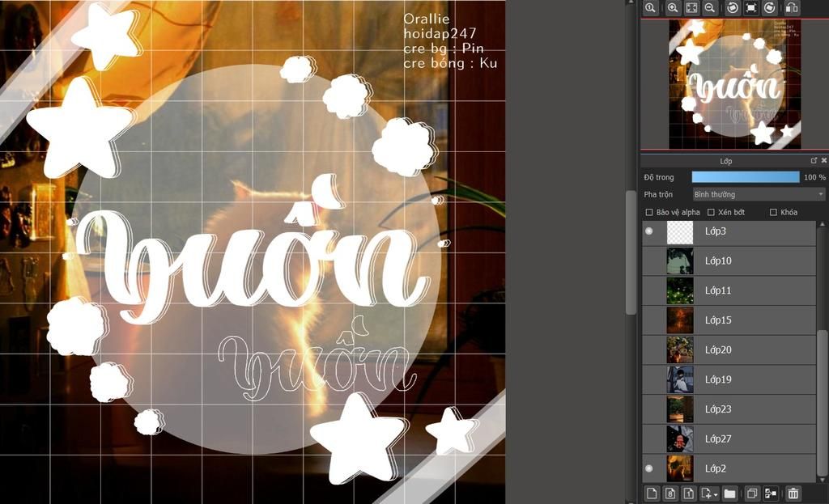Click the 100 % opacity value
The width and height of the screenshot is (829, 504).
[814, 177]
